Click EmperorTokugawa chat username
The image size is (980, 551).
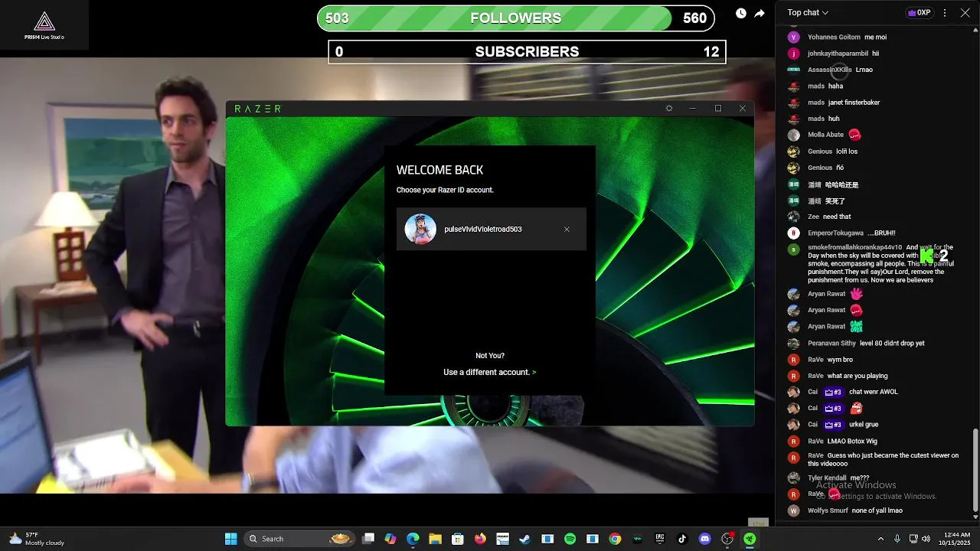click(835, 233)
